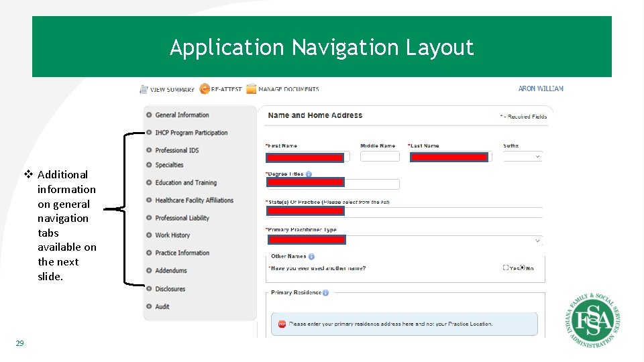This screenshot has width=644, height=362.
Task: Open the Audit tab
Action: 162,306
